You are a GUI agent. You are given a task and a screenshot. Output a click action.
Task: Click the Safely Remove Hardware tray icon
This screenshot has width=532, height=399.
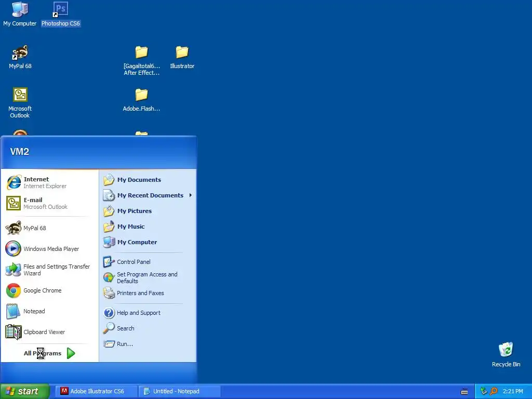[x=484, y=391]
